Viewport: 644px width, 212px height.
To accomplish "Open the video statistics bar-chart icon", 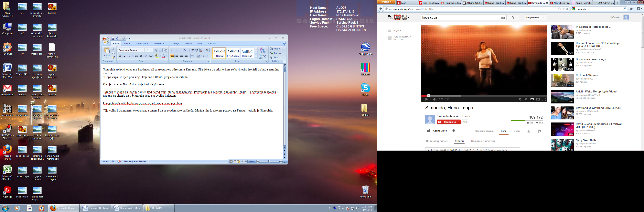I will [x=529, y=131].
